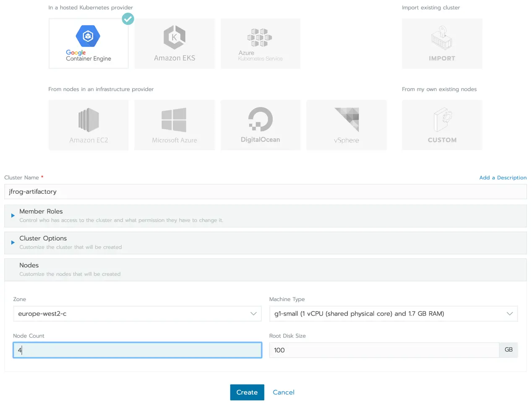Collapse the Nodes section header

(265, 269)
